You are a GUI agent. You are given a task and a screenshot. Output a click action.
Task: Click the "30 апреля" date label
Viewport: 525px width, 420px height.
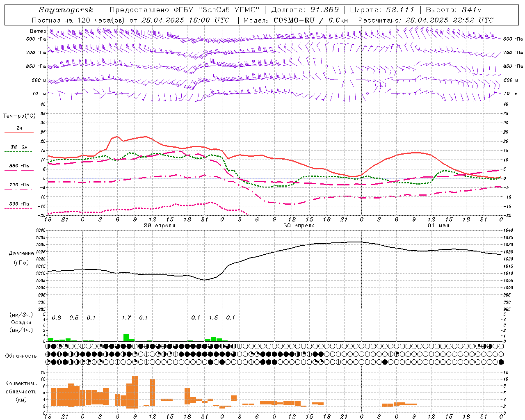[x=299, y=226]
